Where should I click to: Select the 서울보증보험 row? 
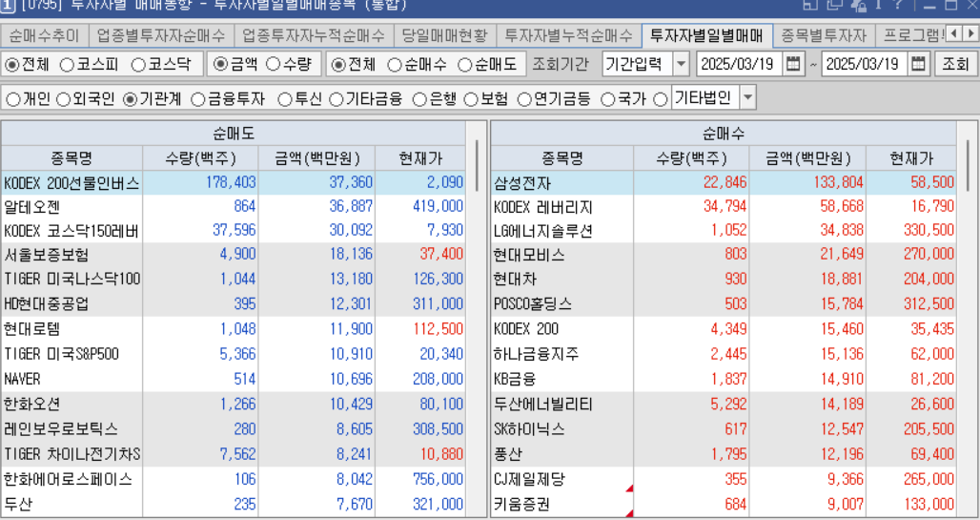[x=234, y=254]
